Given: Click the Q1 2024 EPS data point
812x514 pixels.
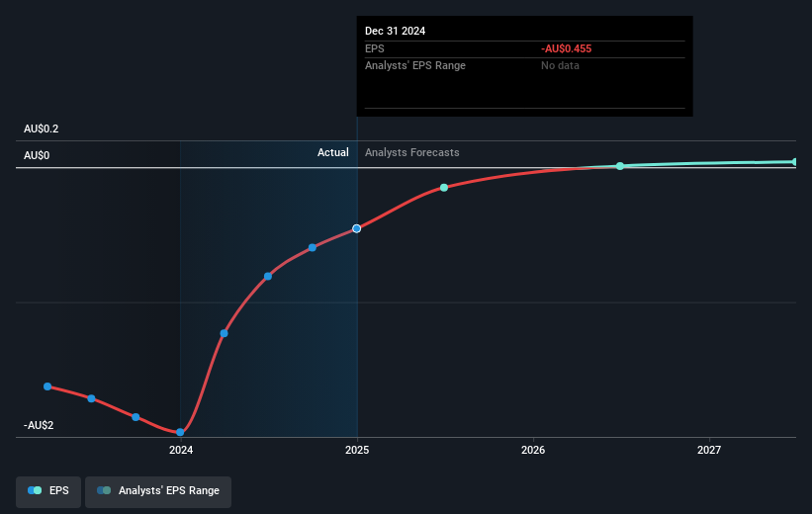Looking at the screenshot, I should click(x=224, y=333).
